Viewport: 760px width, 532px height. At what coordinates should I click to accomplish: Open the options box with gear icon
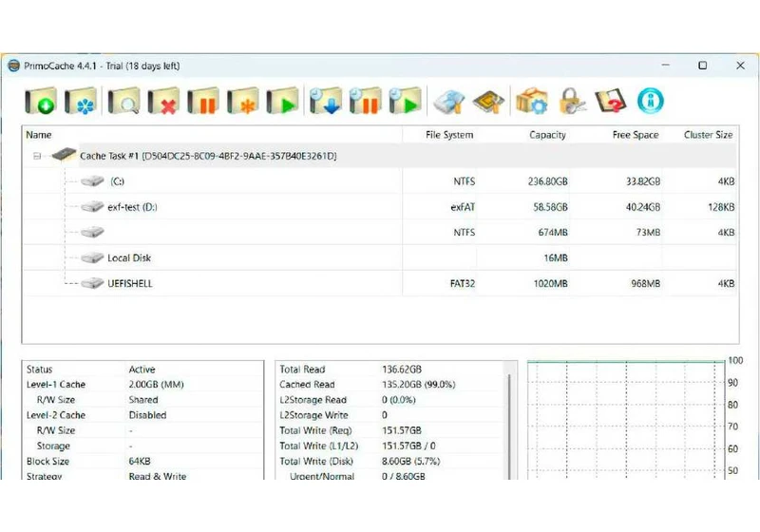[532, 101]
